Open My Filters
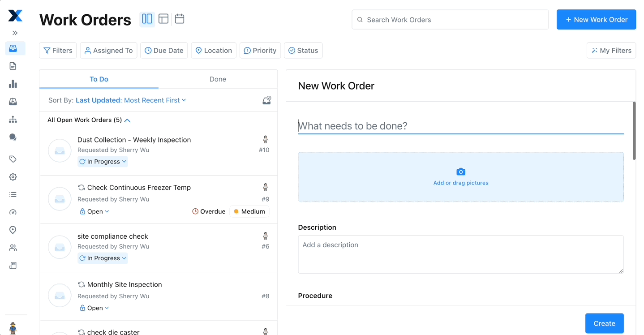This screenshot has height=335, width=644. pos(611,51)
